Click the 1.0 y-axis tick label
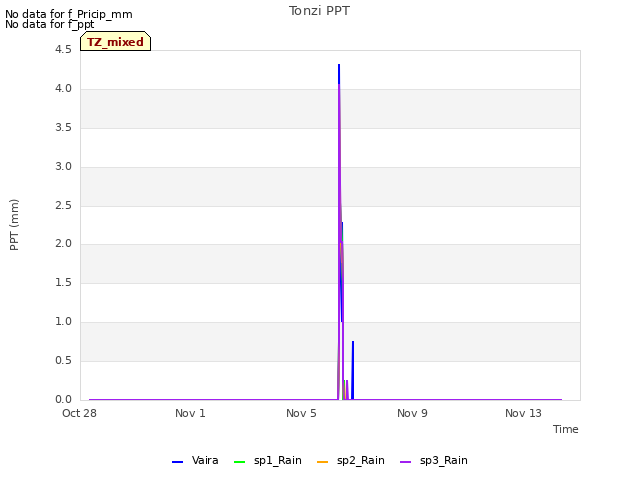 click(x=63, y=322)
